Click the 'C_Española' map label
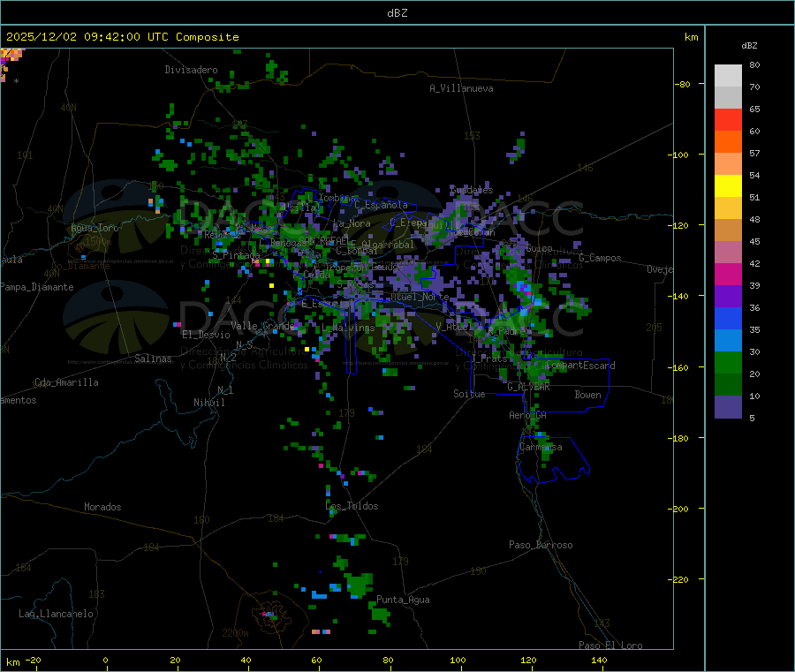Image resolution: width=795 pixels, height=672 pixels. tap(381, 205)
